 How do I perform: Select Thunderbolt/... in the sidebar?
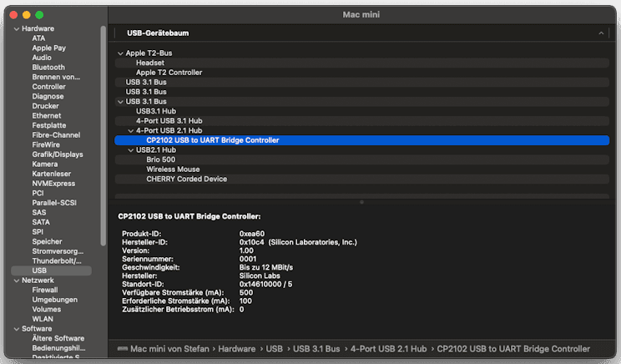(x=57, y=261)
